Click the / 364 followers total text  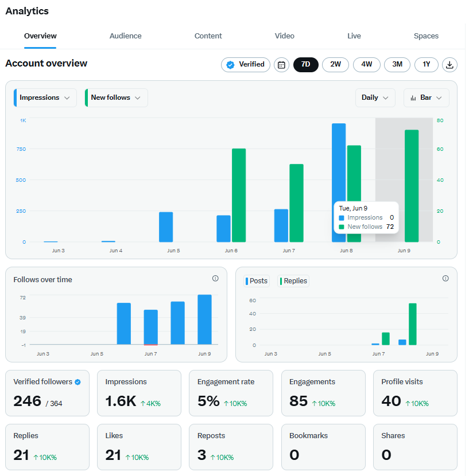pyautogui.click(x=54, y=403)
